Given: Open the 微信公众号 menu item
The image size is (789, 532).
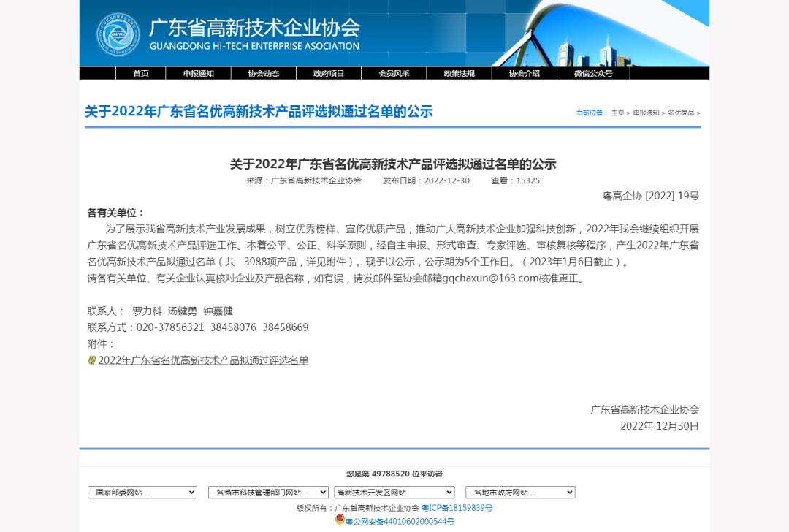Looking at the screenshot, I should coord(592,73).
